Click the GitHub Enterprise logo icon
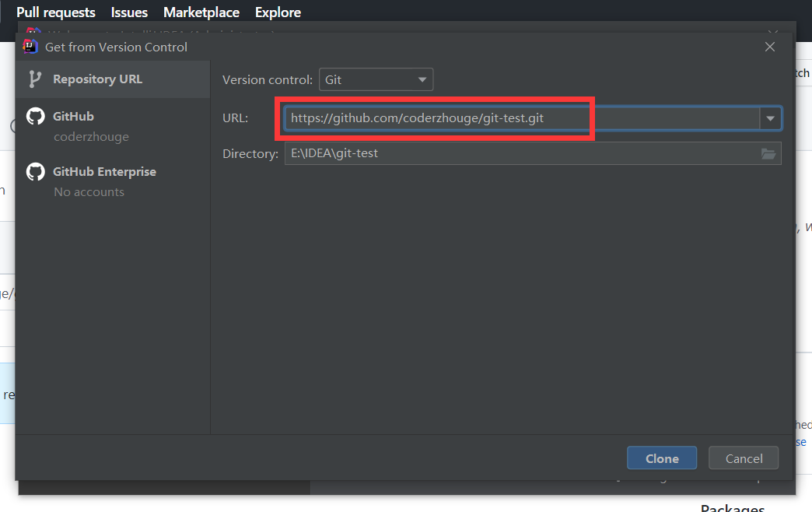812x512 pixels. click(36, 171)
